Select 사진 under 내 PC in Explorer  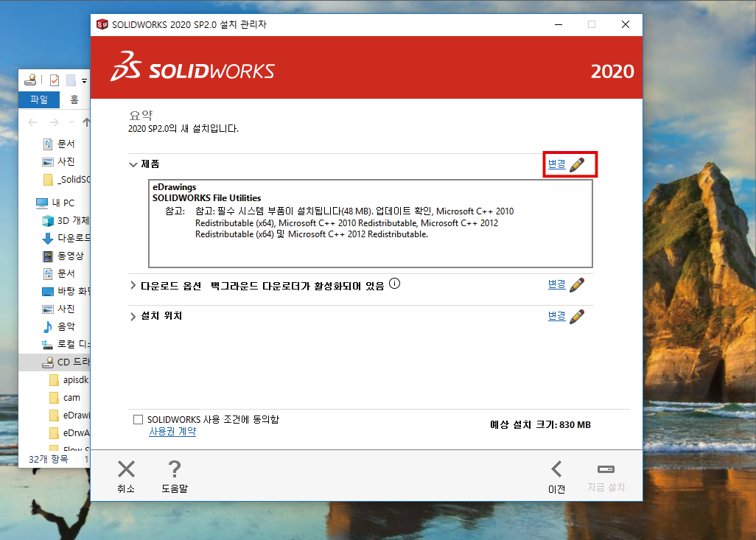(59, 309)
